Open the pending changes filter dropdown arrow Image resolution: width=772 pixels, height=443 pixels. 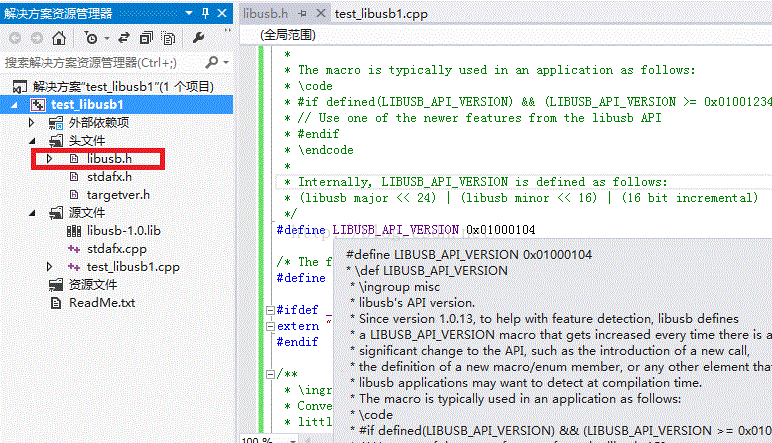pos(106,38)
